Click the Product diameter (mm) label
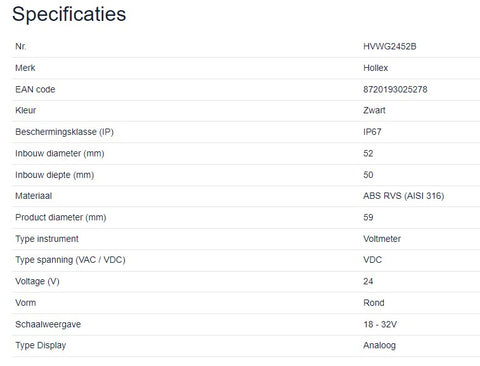The width and height of the screenshot is (480, 366). pyautogui.click(x=61, y=217)
